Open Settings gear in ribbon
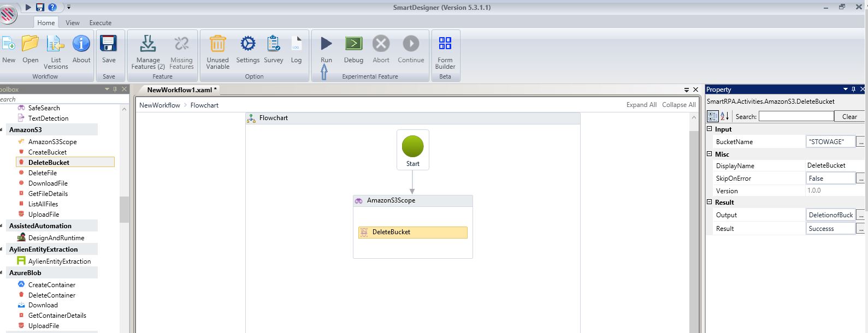Screen dimensions: 868x333 click(x=247, y=44)
